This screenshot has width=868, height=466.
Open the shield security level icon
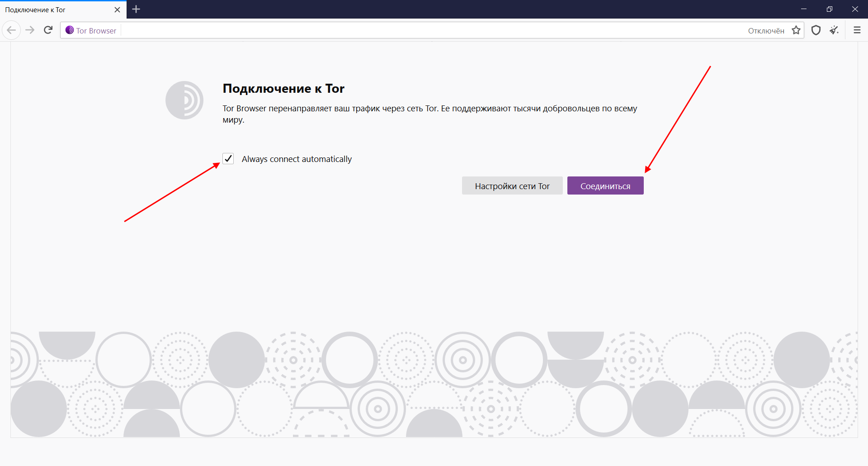coord(816,30)
